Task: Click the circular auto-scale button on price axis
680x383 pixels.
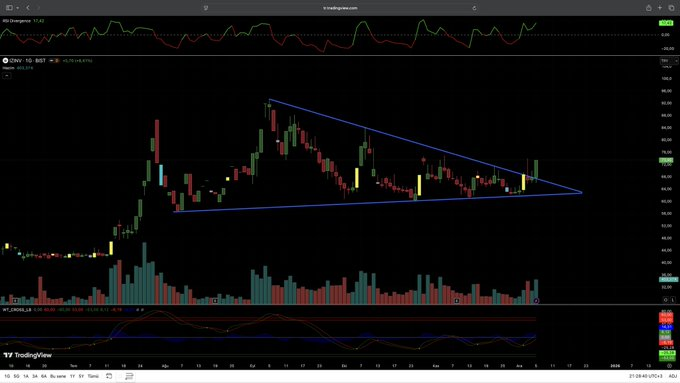Action: [666, 300]
